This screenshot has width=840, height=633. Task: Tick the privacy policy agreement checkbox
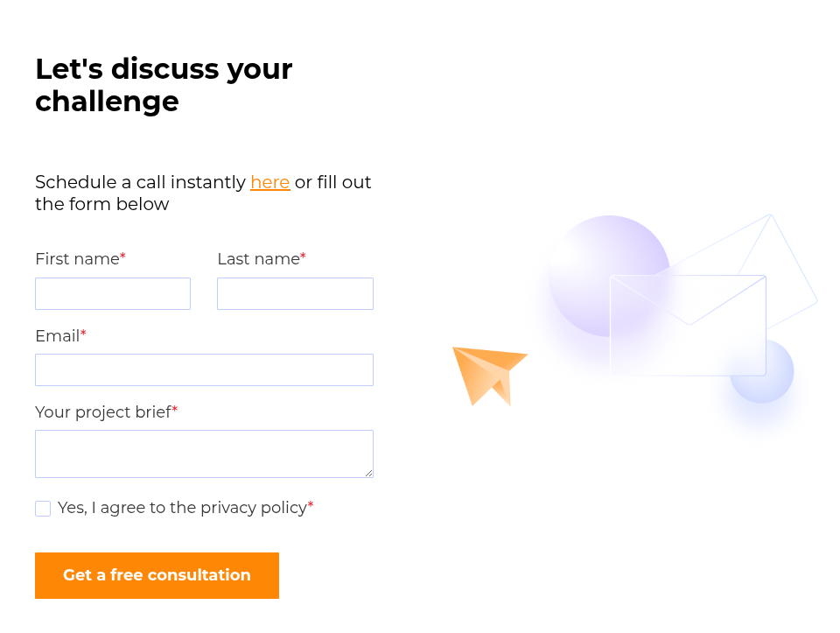pos(43,509)
